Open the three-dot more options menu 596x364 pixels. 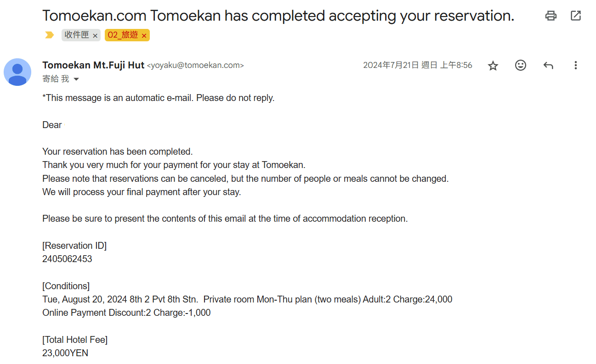575,66
